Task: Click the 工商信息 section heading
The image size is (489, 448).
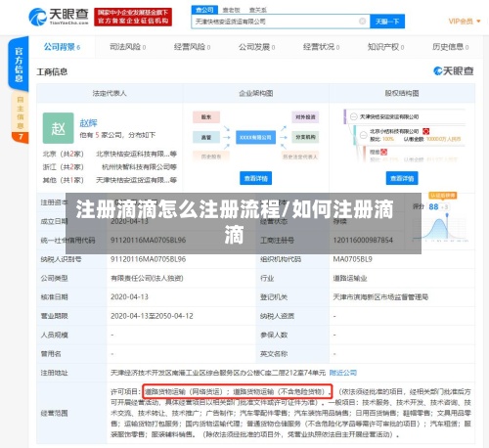Action: click(52, 71)
